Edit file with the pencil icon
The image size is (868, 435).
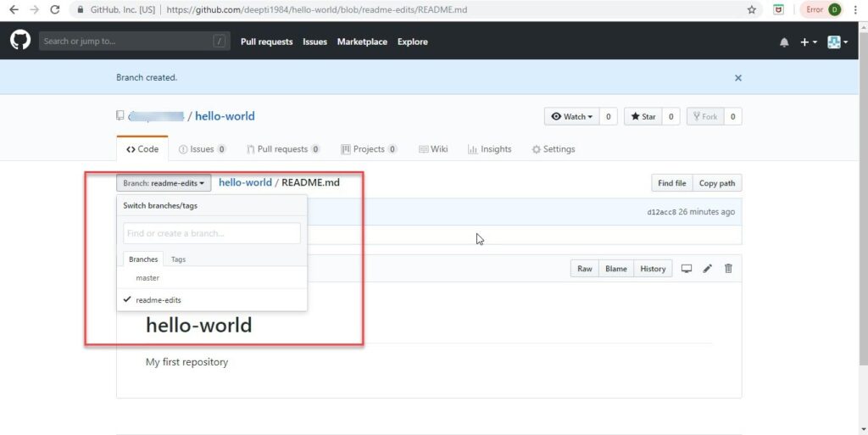pos(708,269)
